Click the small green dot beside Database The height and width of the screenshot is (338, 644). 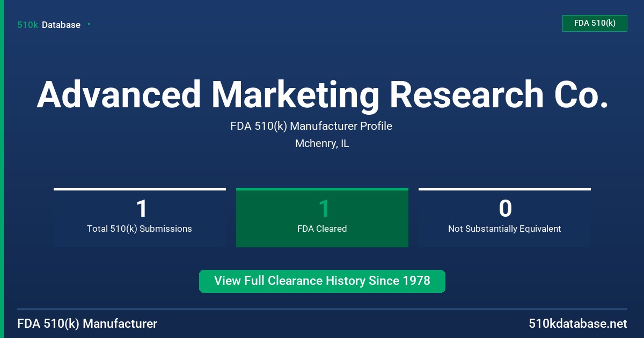pos(89,24)
